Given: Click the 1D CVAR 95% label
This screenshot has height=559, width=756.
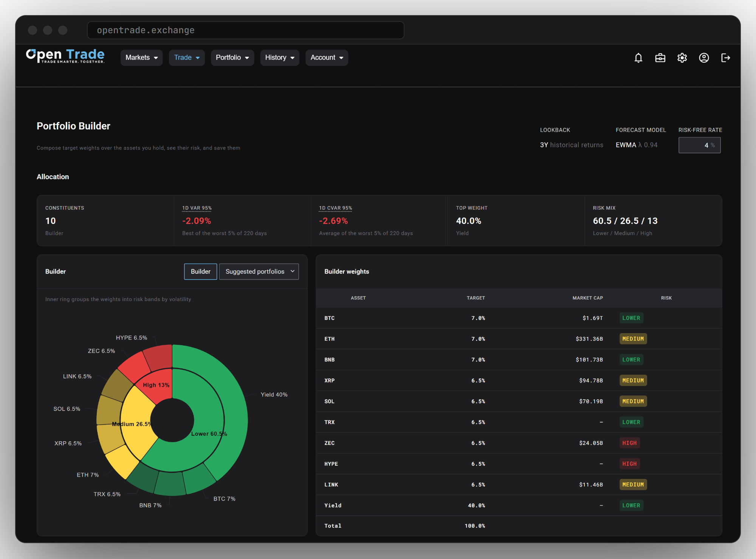Looking at the screenshot, I should pos(336,208).
